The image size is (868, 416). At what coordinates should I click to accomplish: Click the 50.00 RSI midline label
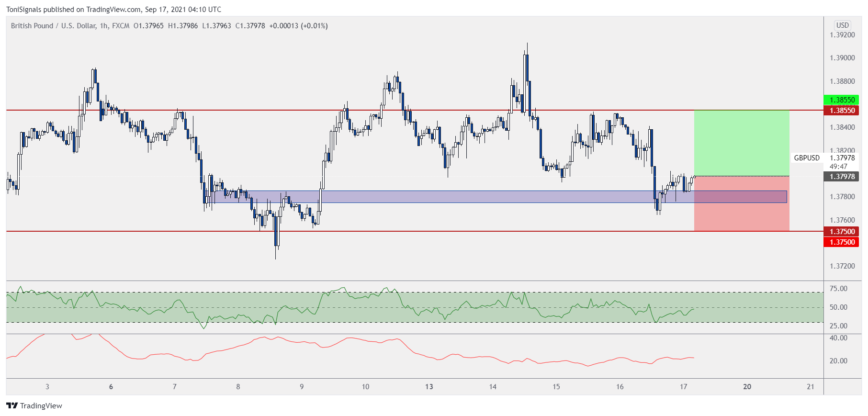point(838,307)
